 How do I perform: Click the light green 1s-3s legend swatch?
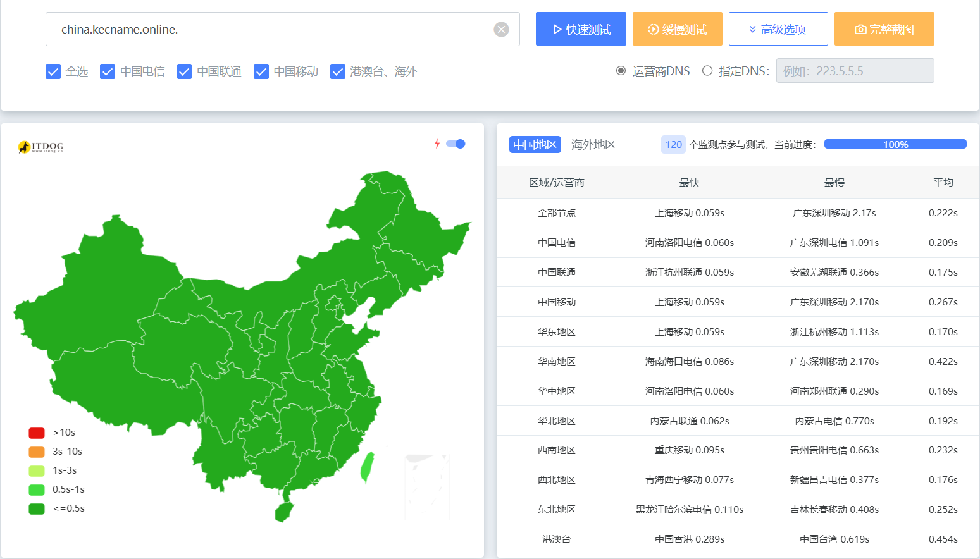point(37,470)
